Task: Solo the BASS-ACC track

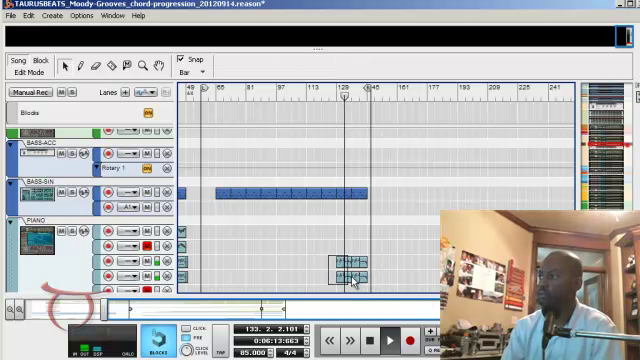Action: point(72,153)
